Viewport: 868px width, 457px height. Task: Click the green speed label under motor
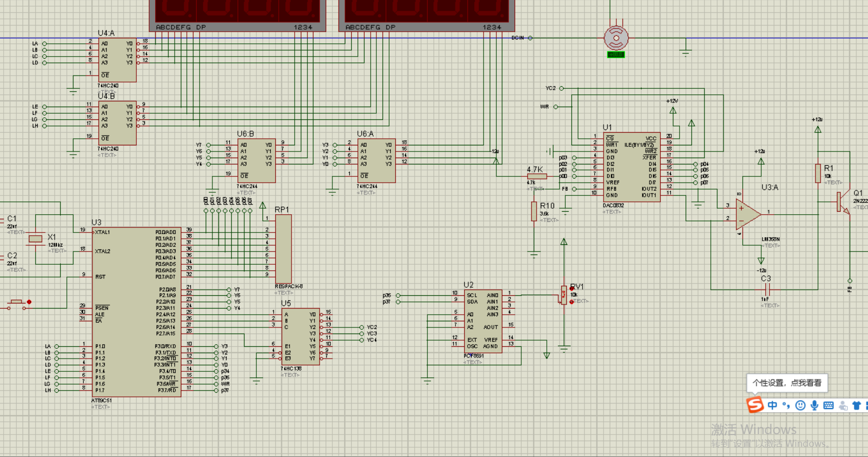pos(616,55)
